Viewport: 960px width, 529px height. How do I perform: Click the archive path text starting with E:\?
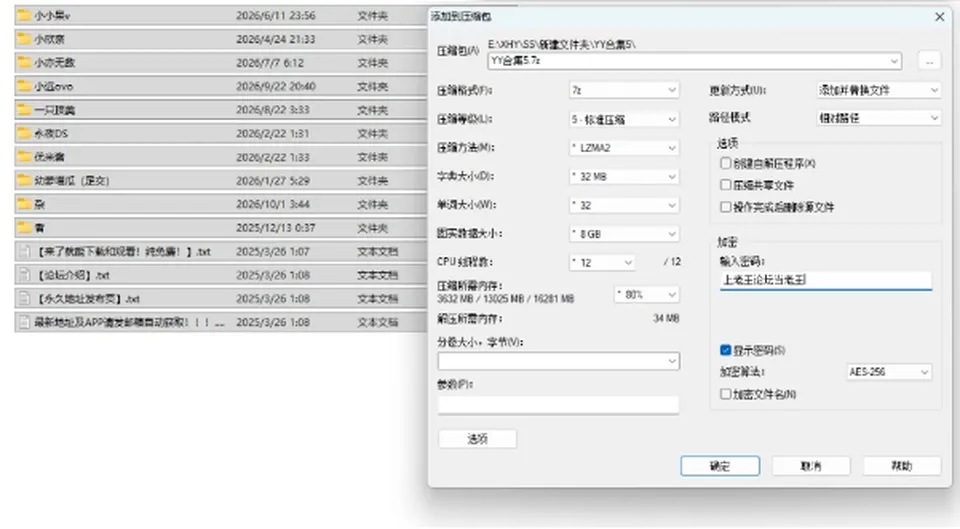[561, 44]
